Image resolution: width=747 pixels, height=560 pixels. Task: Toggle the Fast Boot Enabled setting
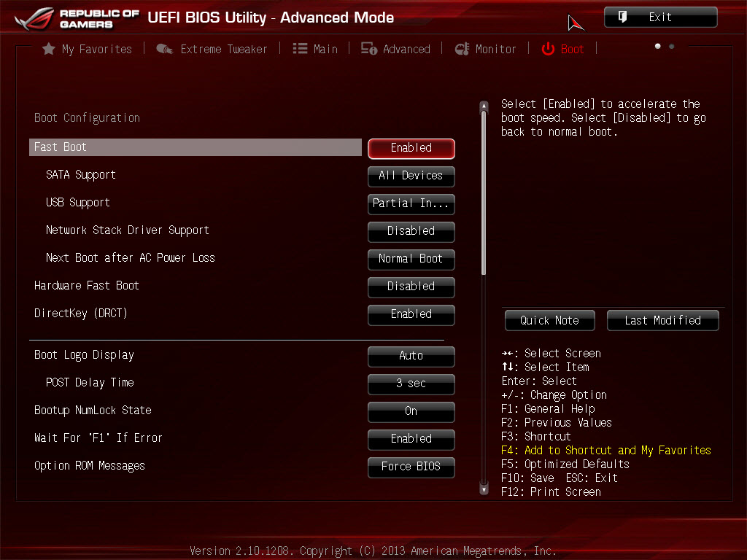coord(411,149)
